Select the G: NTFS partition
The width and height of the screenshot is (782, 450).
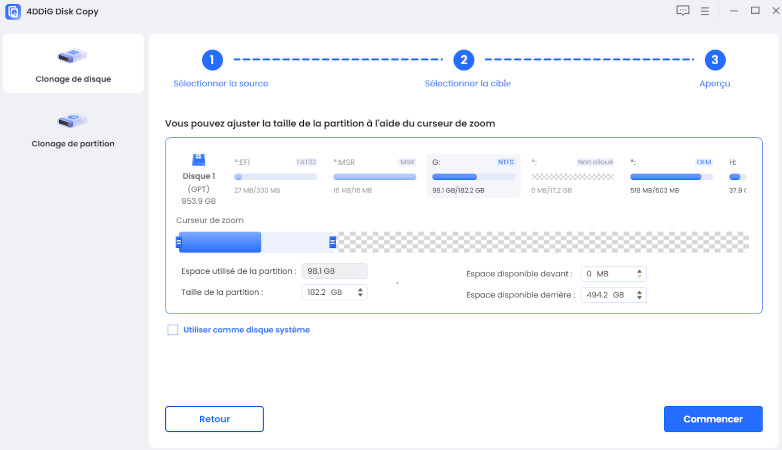473,176
